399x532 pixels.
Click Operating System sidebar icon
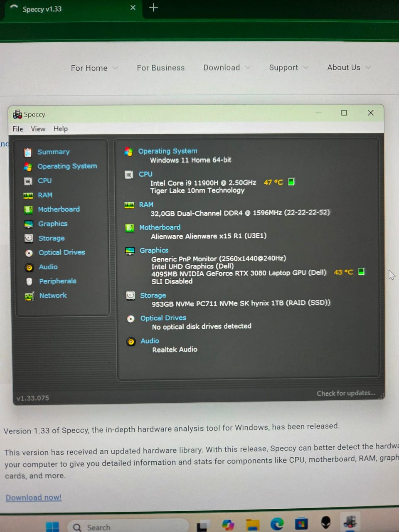tap(28, 167)
